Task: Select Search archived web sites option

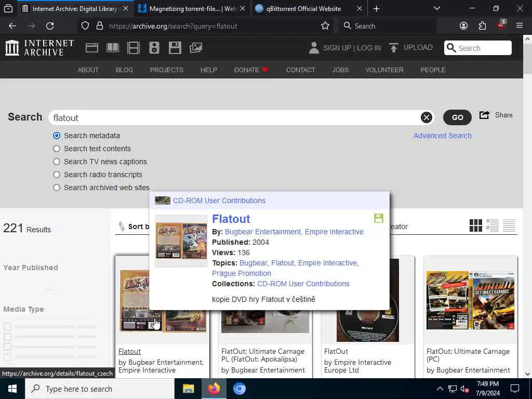Action: pyautogui.click(x=57, y=188)
